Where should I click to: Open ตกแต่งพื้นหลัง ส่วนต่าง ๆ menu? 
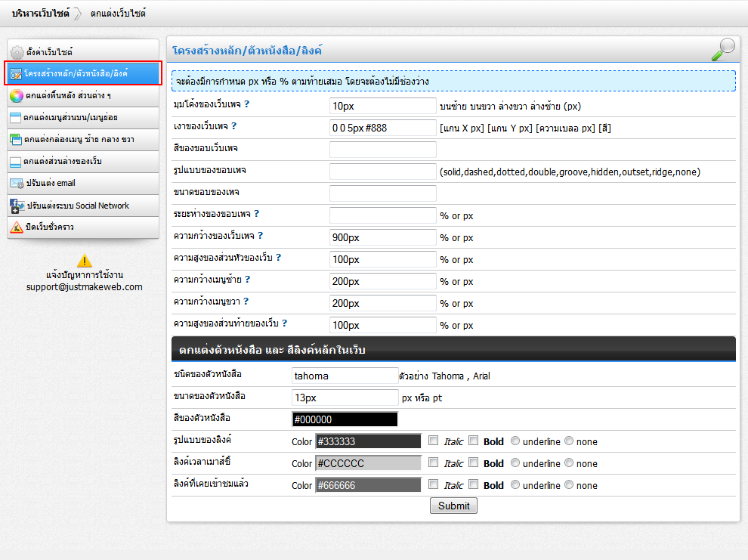83,95
